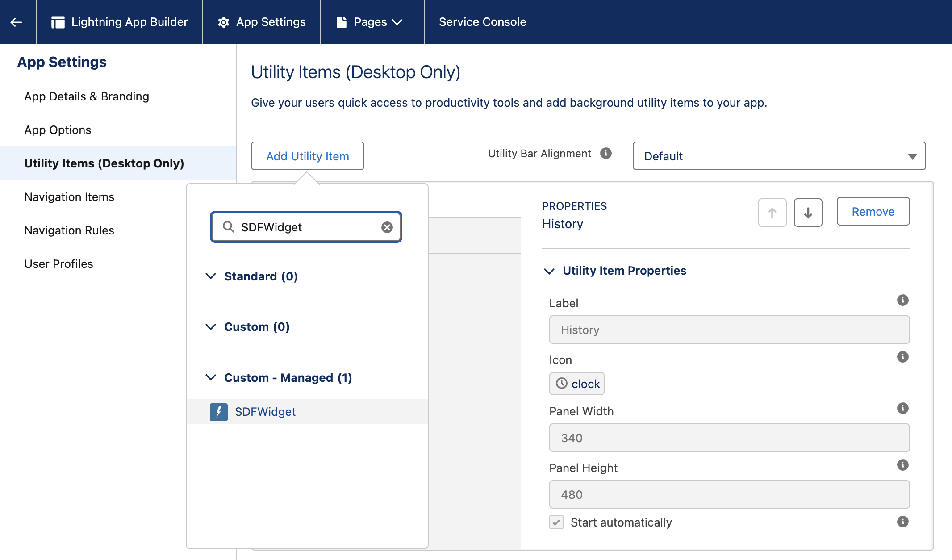
Task: Click the Add Utility Item button
Action: coord(308,156)
